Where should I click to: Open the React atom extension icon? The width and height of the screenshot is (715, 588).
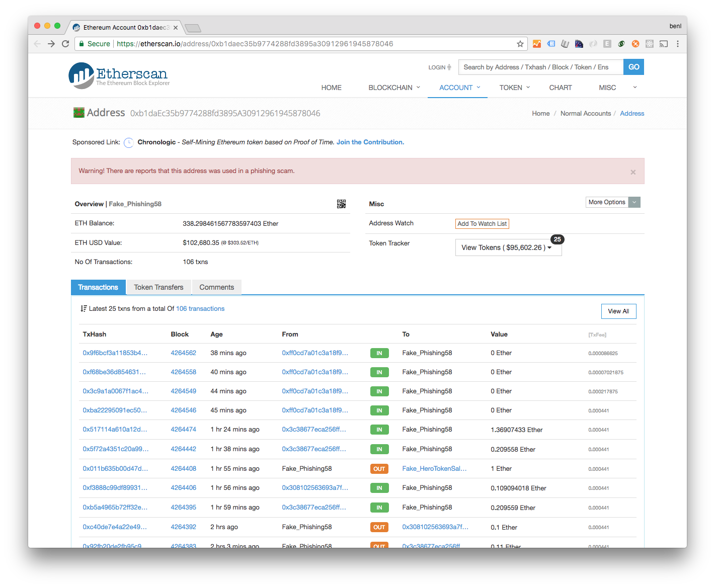point(650,44)
